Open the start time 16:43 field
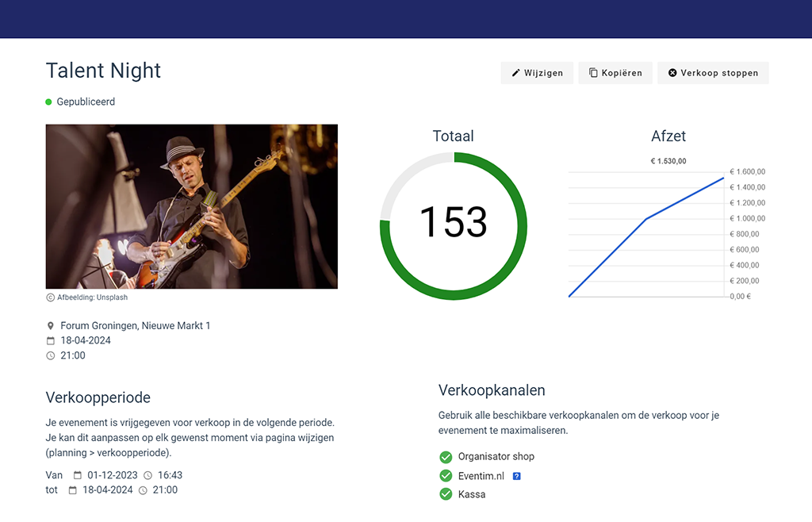The width and height of the screenshot is (812, 522). pos(170,475)
